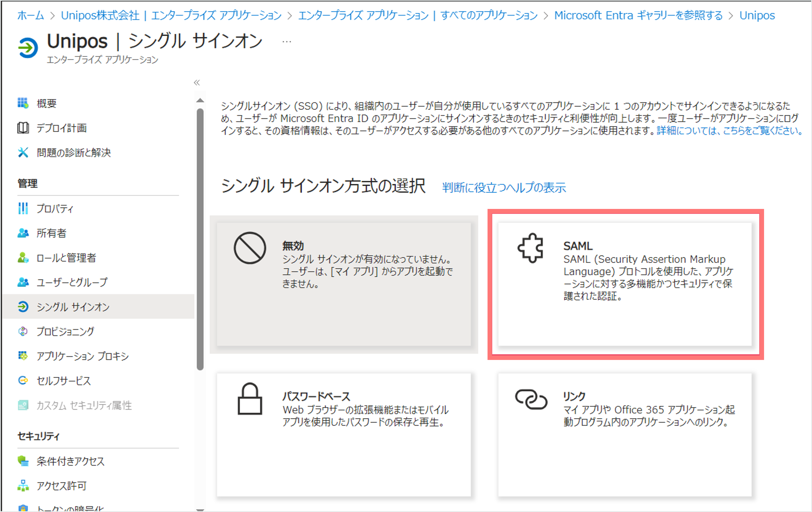Open Microsoft Entra ギャラリーを参照する breadcrumb

(638, 15)
